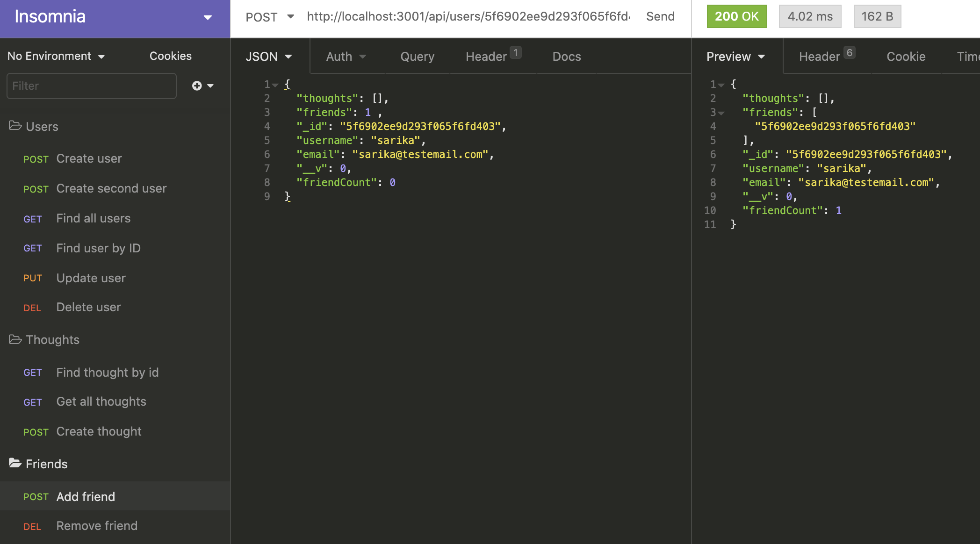Click the 200 OK status badge
The image size is (980, 544).
click(x=736, y=16)
